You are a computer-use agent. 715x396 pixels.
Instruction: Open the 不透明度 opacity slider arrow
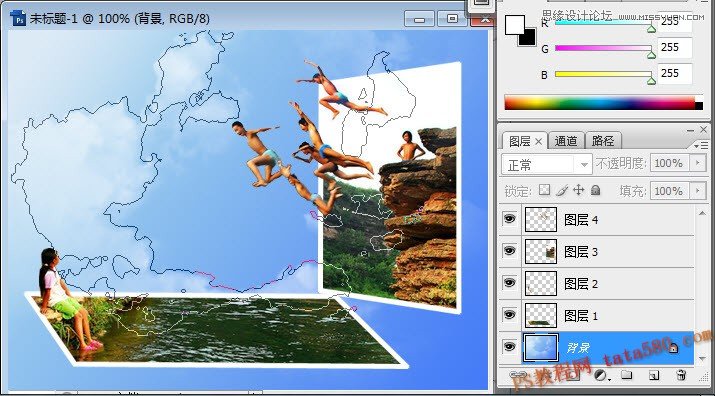(x=698, y=163)
